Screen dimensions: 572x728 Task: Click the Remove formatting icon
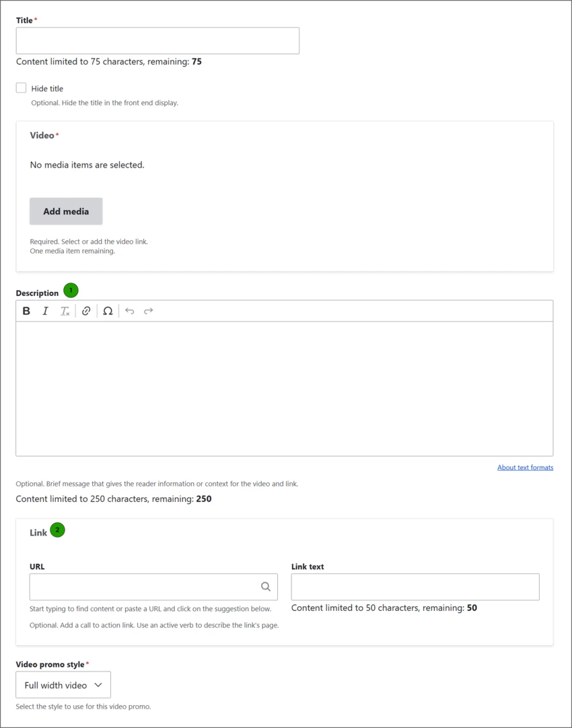65,311
